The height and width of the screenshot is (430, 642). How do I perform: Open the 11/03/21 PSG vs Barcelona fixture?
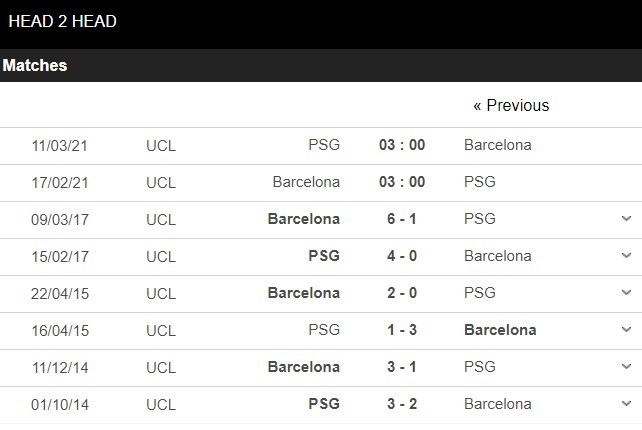[x=320, y=145]
